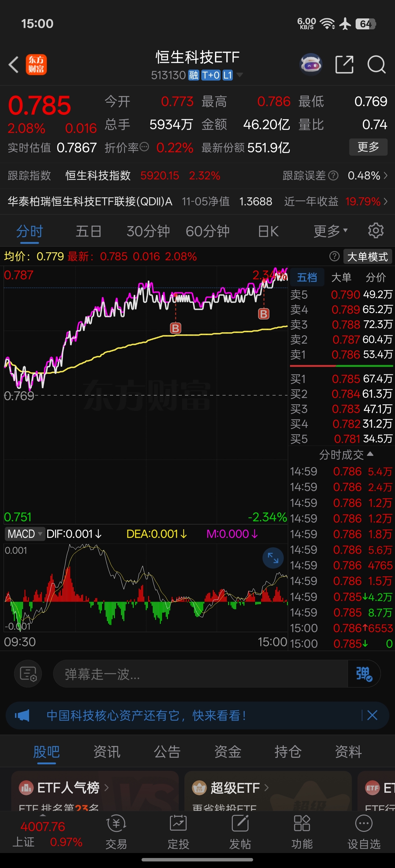Tap the megaphone announcement icon

22,715
